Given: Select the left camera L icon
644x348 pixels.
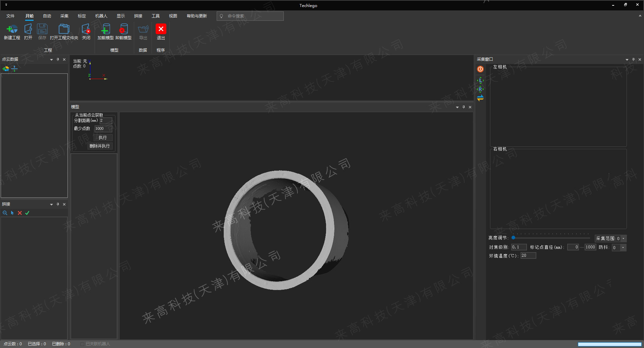Looking at the screenshot, I should click(x=480, y=80).
